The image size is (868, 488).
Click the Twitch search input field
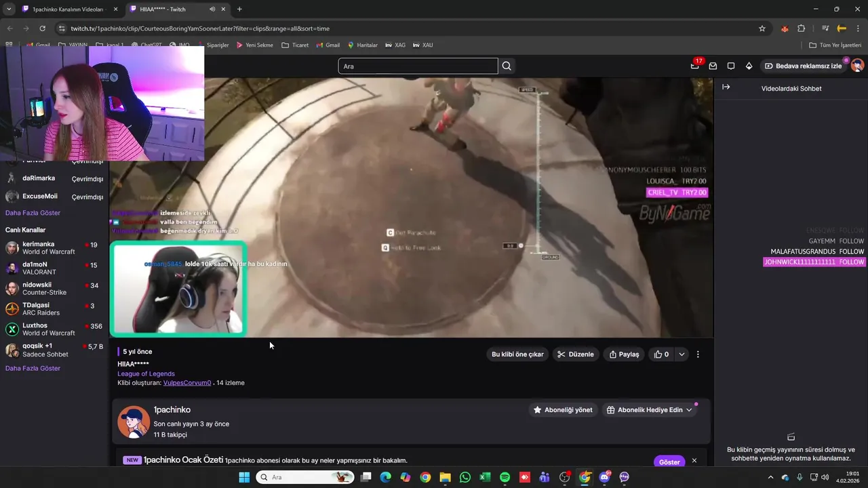tap(418, 66)
